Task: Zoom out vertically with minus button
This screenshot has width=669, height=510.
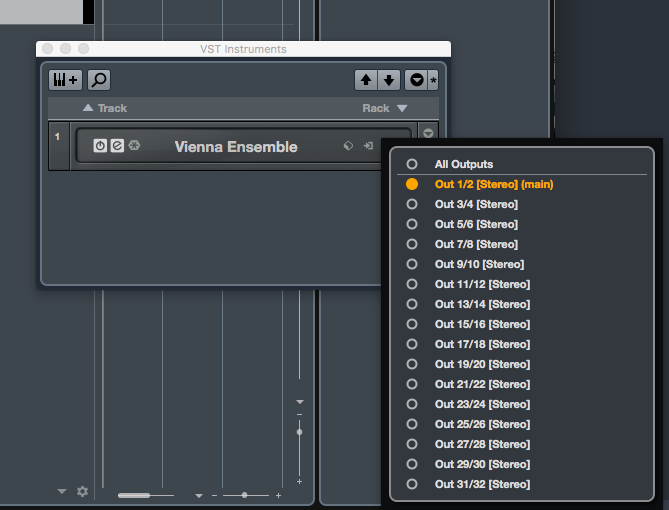Action: click(x=300, y=414)
